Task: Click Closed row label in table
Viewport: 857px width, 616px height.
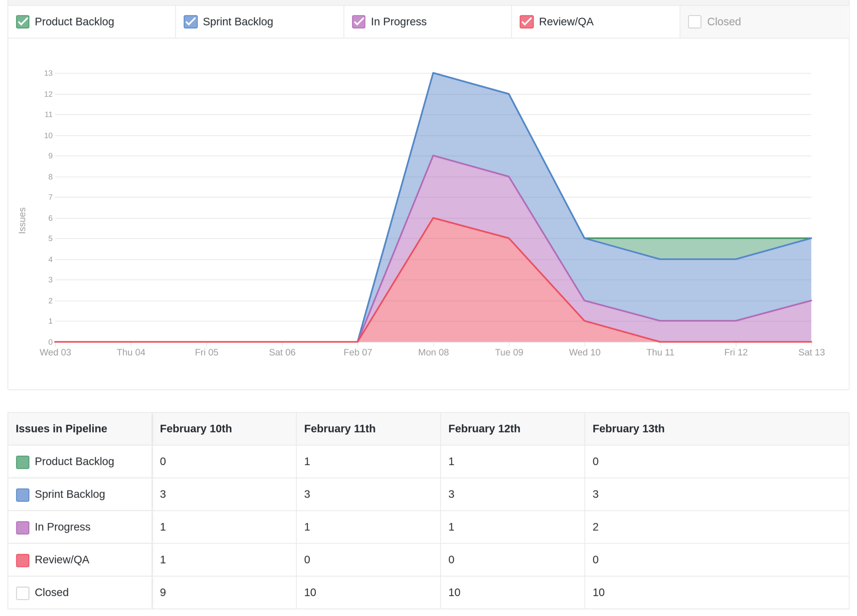Action: click(52, 592)
